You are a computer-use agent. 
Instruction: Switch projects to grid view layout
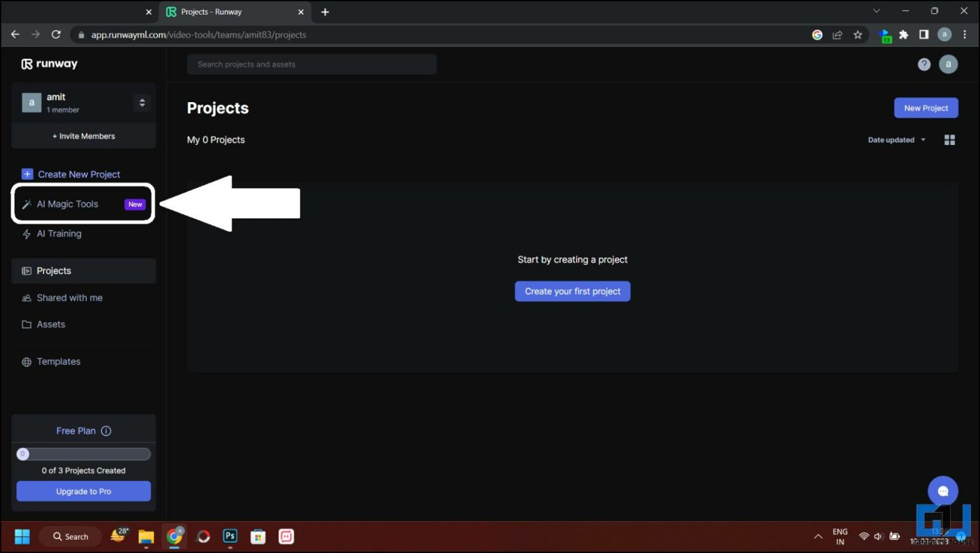(x=949, y=139)
